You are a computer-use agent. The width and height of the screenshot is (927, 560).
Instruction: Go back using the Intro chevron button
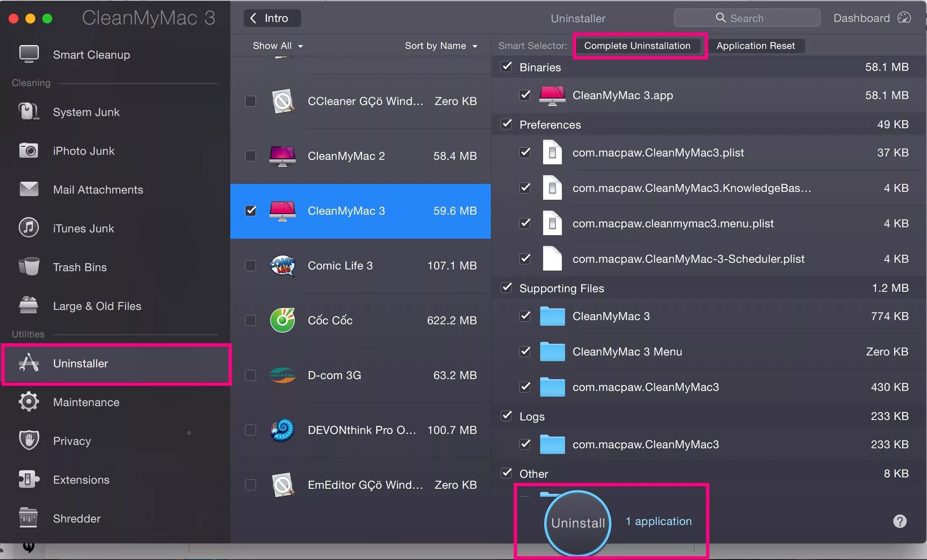tap(272, 18)
